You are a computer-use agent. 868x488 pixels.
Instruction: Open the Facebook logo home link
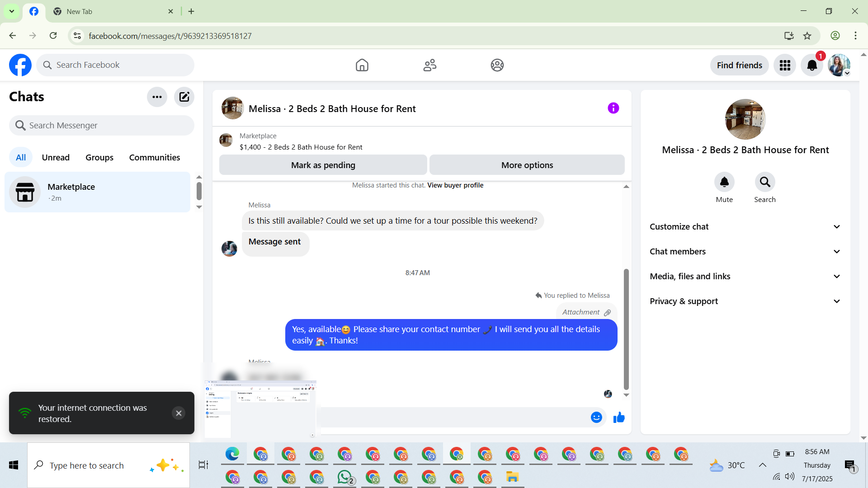[20, 65]
